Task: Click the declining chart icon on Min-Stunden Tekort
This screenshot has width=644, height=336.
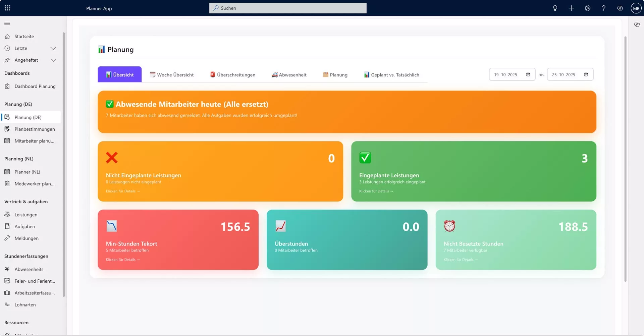Action: click(x=112, y=226)
